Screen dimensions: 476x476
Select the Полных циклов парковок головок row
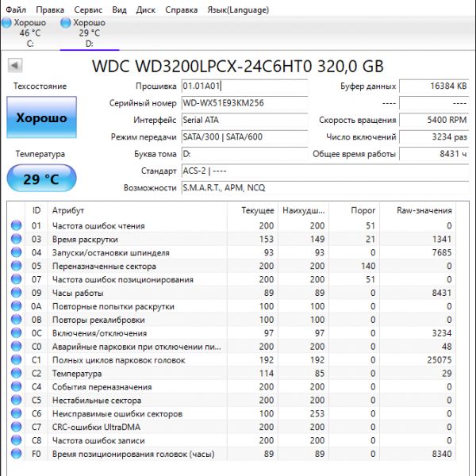[232, 359]
